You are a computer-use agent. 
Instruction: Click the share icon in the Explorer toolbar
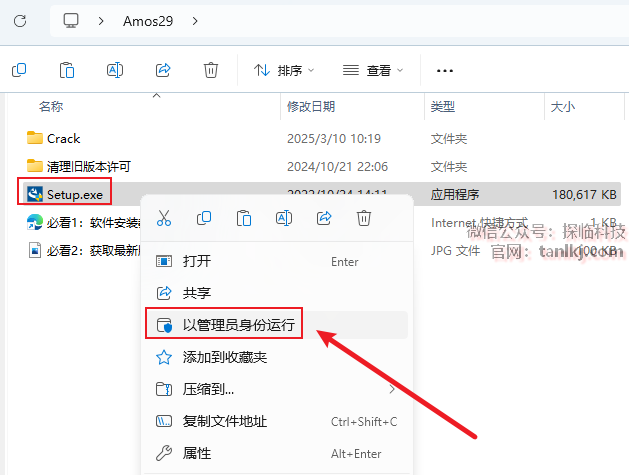[x=163, y=70]
